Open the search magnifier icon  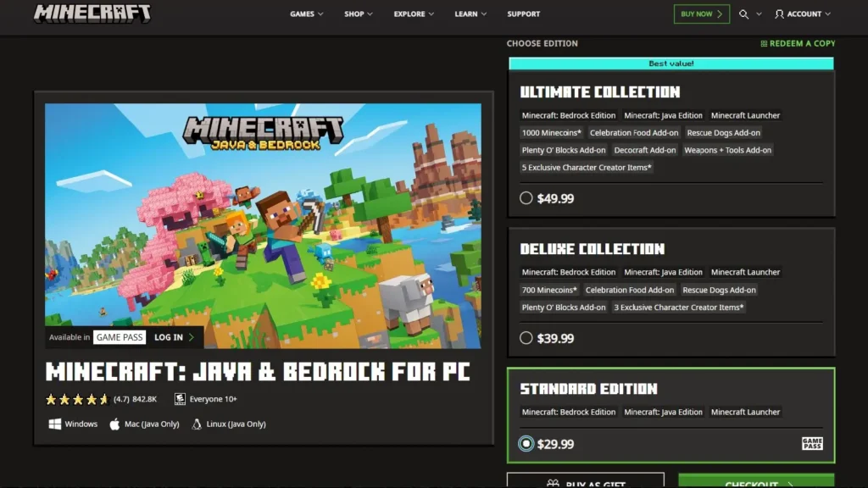point(743,14)
